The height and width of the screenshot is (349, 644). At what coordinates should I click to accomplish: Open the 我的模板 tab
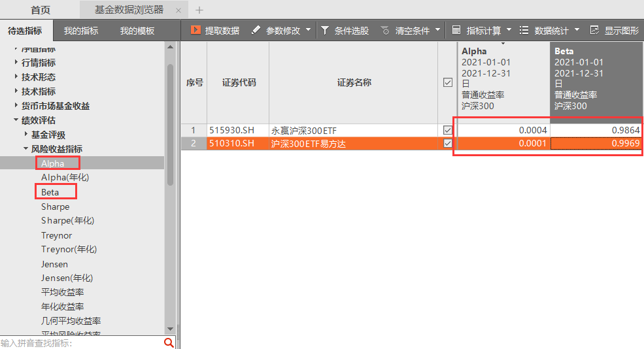[137, 30]
